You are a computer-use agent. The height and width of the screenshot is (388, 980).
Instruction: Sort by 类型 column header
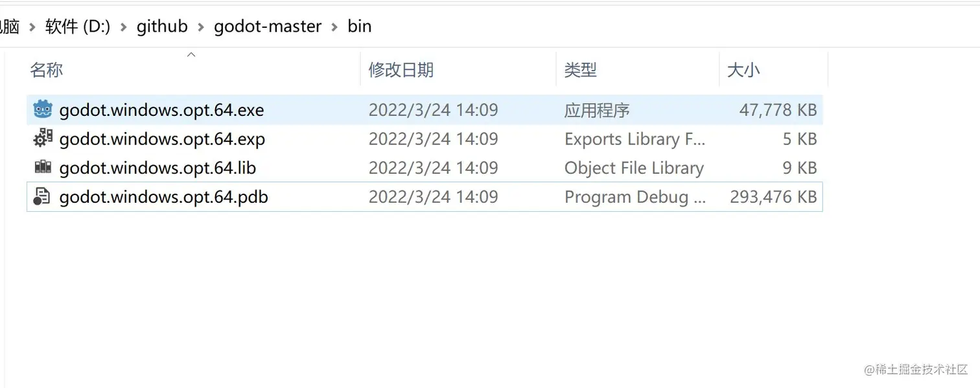580,70
